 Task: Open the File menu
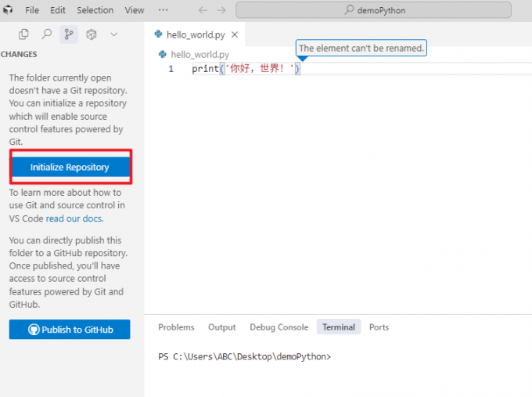tap(32, 10)
